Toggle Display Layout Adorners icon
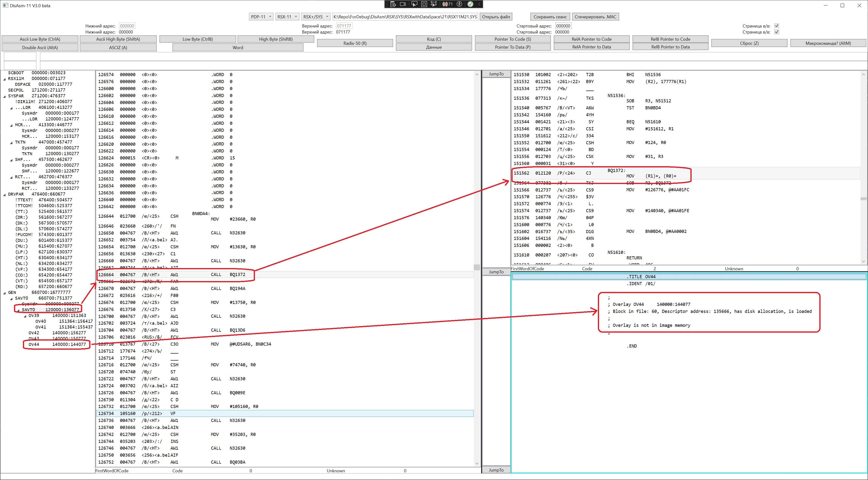This screenshot has height=480, width=868. (x=424, y=4)
